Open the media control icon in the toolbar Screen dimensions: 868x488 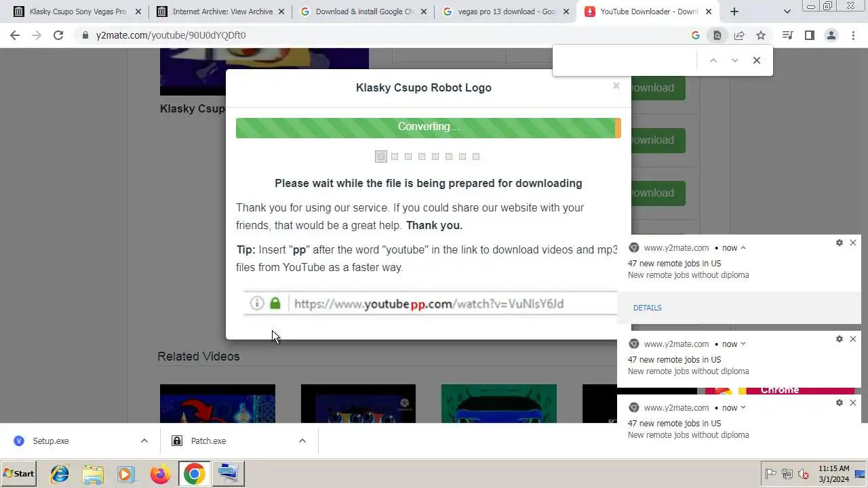coord(787,35)
